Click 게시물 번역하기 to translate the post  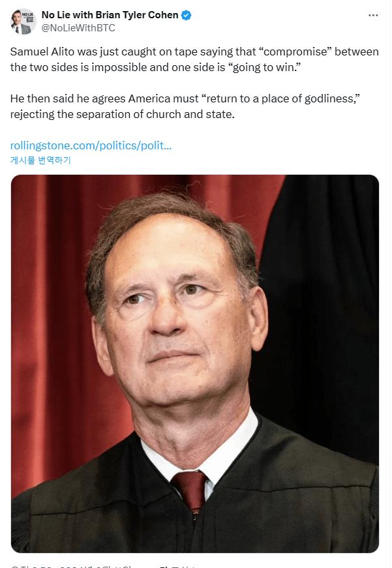(x=40, y=160)
